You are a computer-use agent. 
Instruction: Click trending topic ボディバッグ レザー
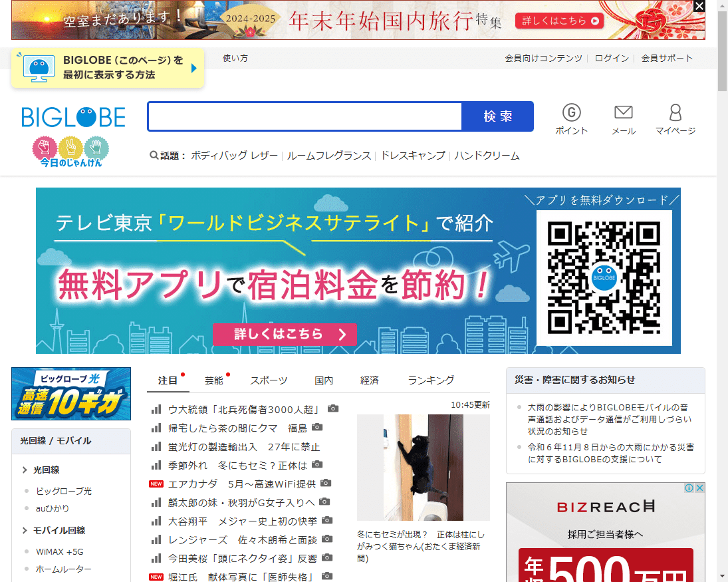click(x=235, y=156)
